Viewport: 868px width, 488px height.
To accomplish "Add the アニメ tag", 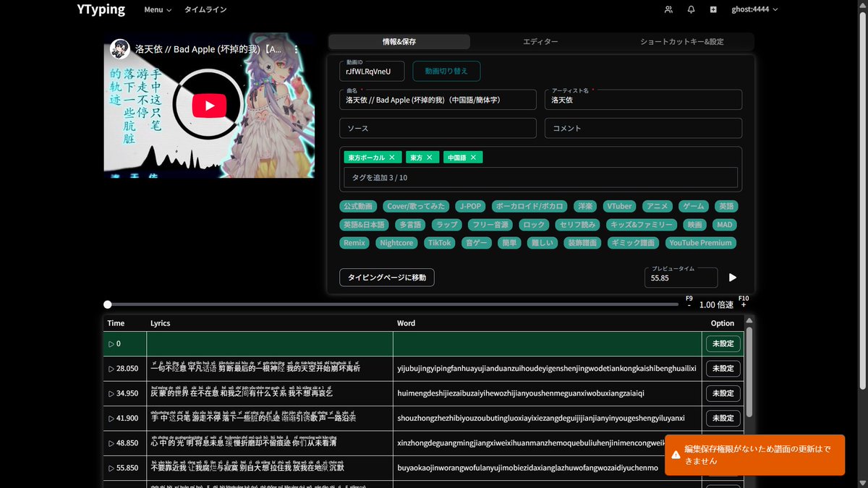I will (x=658, y=206).
